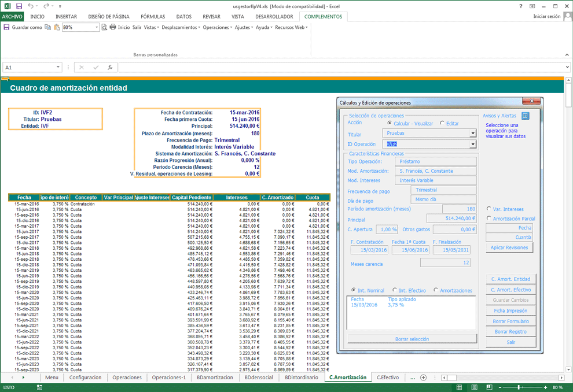
Task: Redo the last action
Action: click(46, 6)
